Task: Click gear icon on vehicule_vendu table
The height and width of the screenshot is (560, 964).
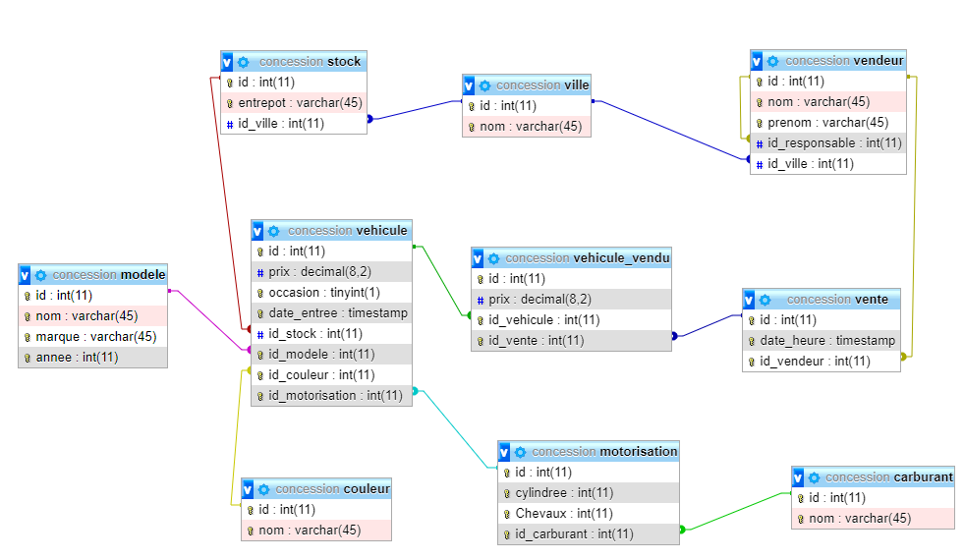Action: (x=494, y=258)
